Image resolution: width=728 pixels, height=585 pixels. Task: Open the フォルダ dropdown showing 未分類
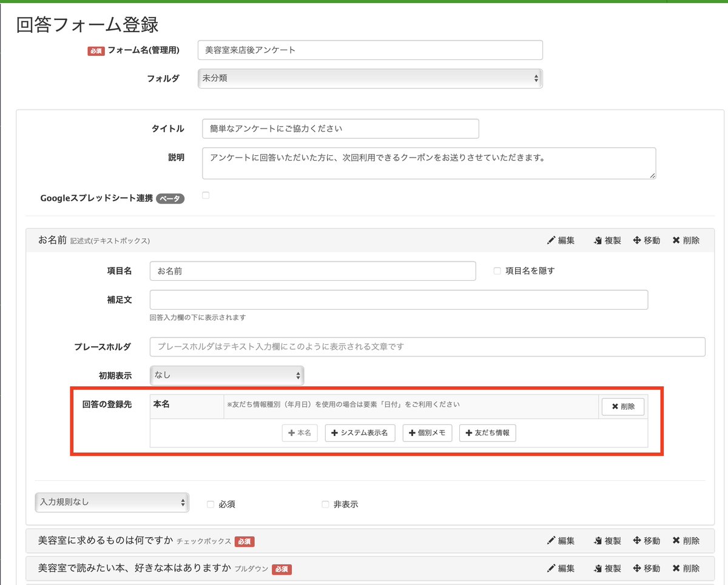(370, 78)
